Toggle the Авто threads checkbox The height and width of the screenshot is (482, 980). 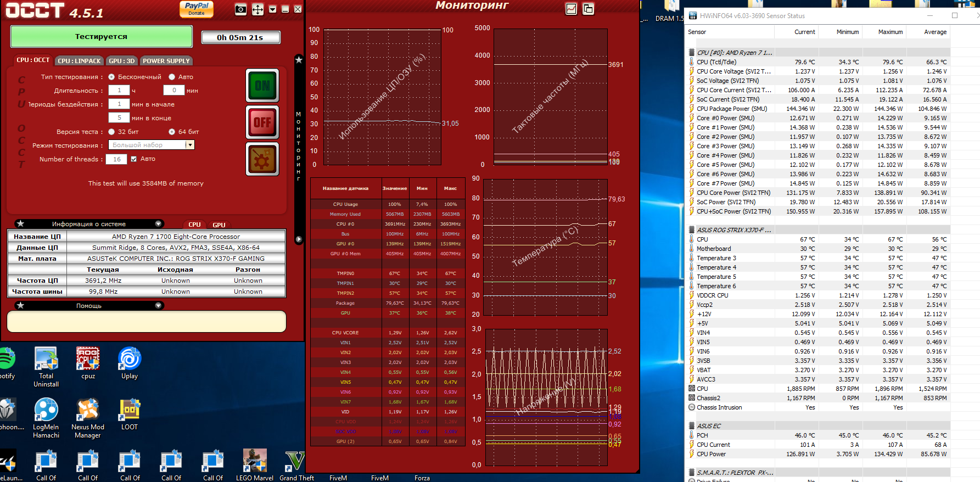[x=133, y=159]
